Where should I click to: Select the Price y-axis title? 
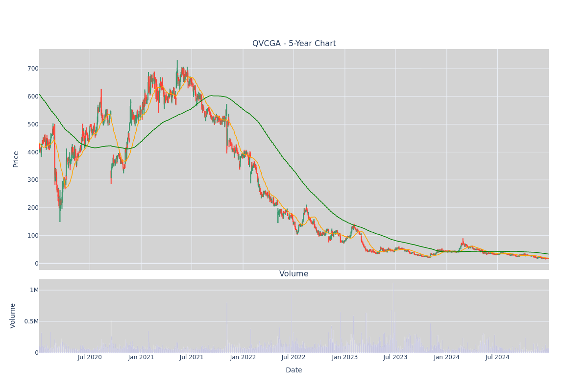coord(16,159)
